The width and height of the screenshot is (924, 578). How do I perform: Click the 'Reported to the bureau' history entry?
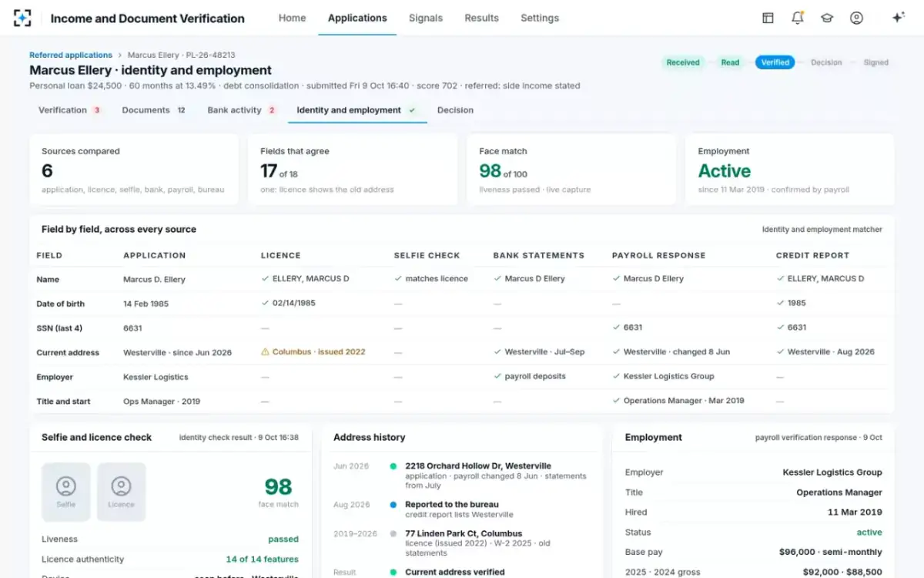[452, 505]
